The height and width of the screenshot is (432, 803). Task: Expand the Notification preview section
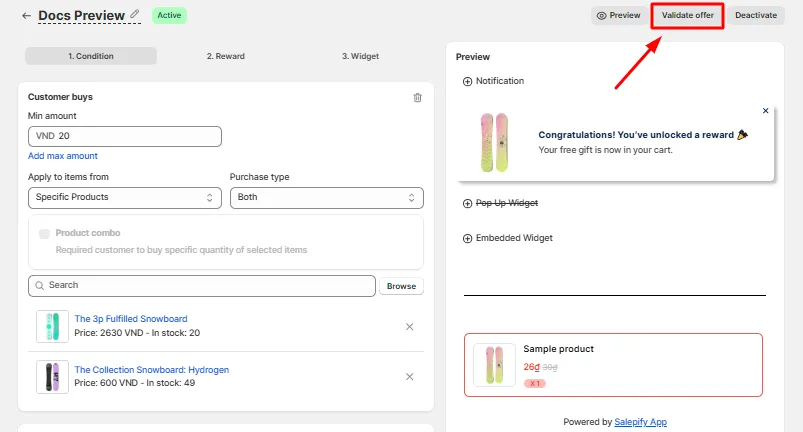[467, 81]
